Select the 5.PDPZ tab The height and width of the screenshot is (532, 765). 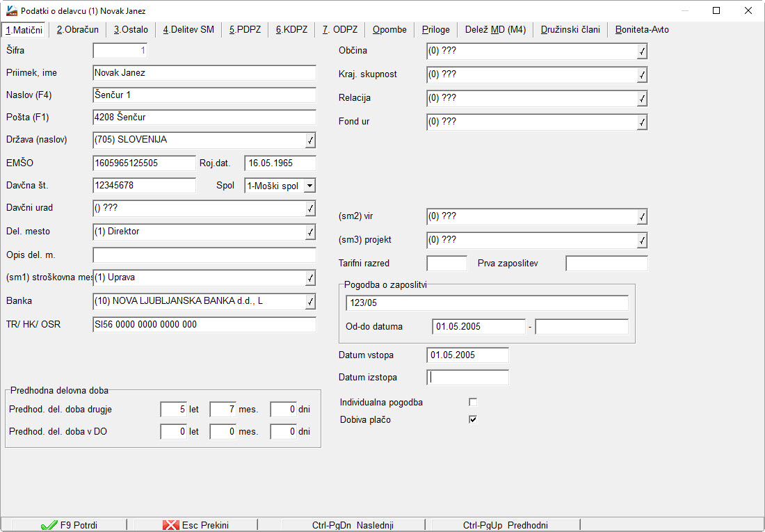coord(245,30)
